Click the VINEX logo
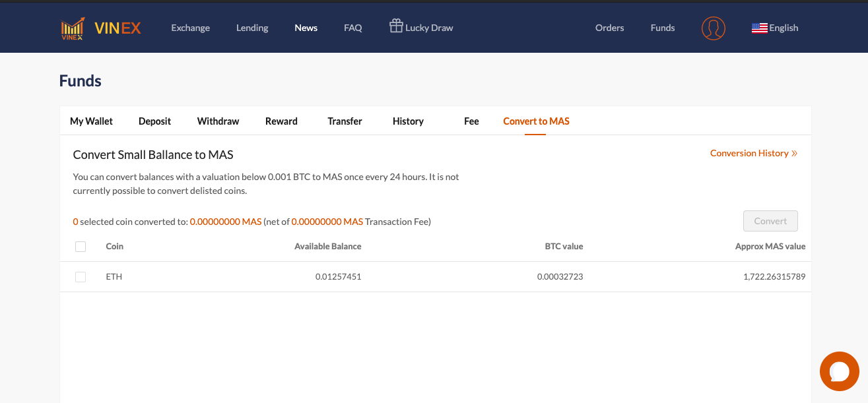The width and height of the screenshot is (868, 403). click(x=100, y=28)
